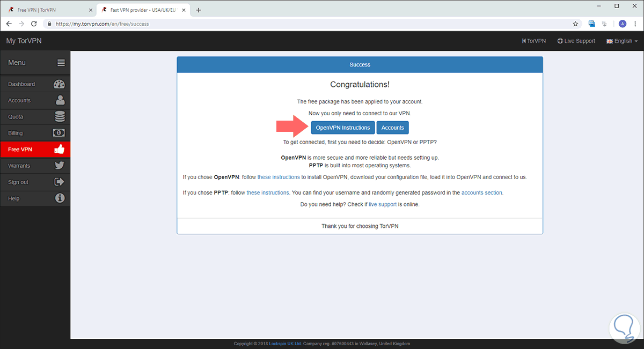The width and height of the screenshot is (644, 349).
Task: Bookmark this page with the star icon
Action: point(575,24)
